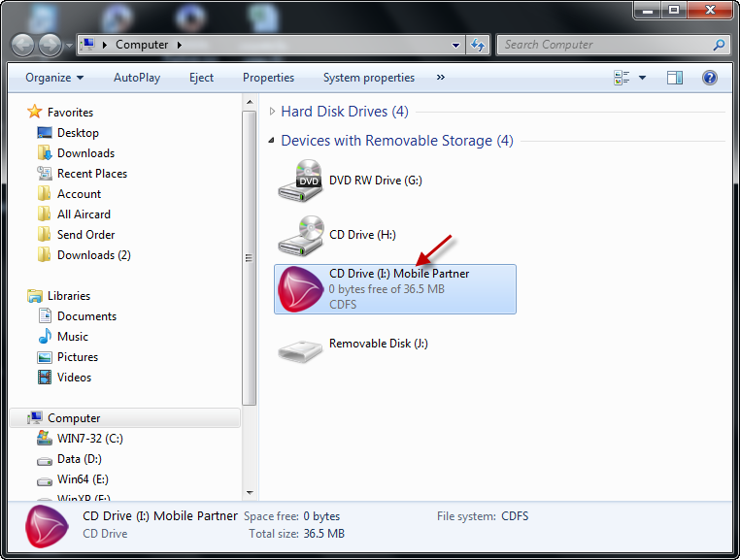
Task: Select the Mobile Partner drive icon
Action: [x=301, y=289]
